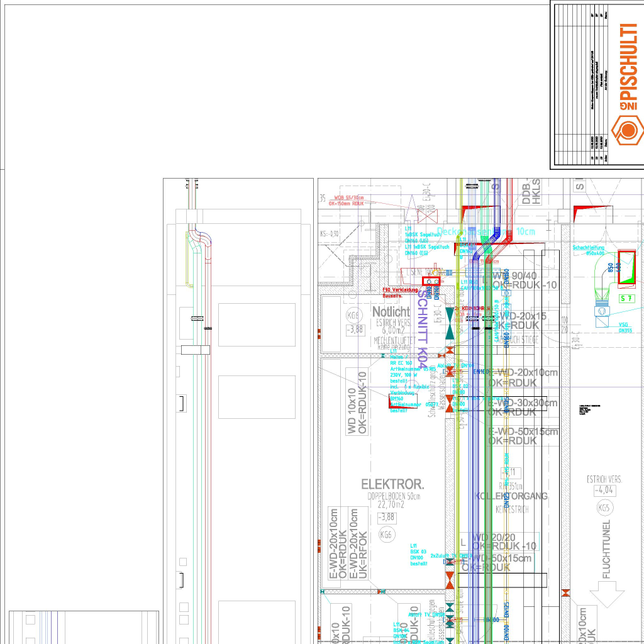
Task: Click the red "F90 Verkleidung Bauseits" note
Action: pyautogui.click(x=399, y=292)
